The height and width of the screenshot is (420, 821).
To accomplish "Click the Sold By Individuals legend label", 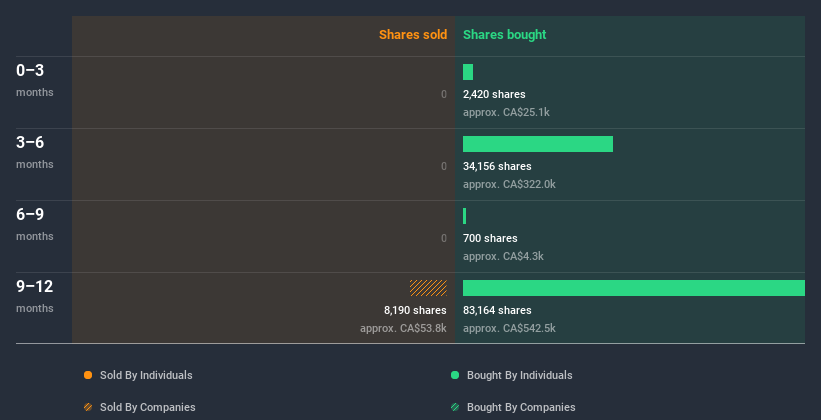I will pos(146,375).
